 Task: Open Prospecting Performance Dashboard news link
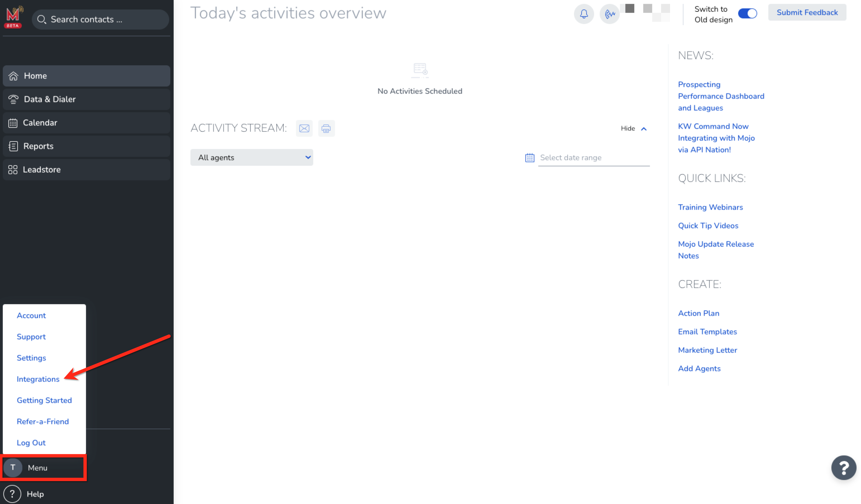pyautogui.click(x=721, y=96)
